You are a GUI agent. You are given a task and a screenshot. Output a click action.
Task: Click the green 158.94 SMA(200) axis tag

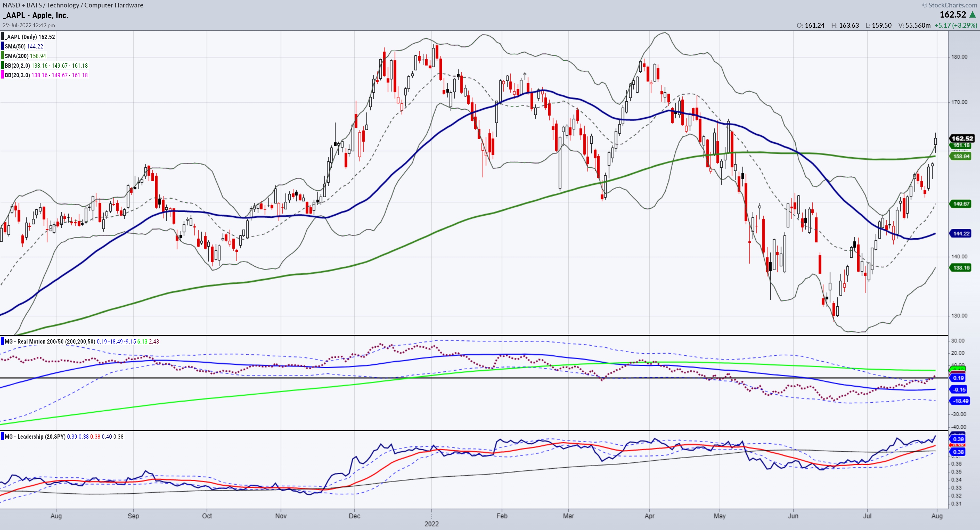coord(961,156)
